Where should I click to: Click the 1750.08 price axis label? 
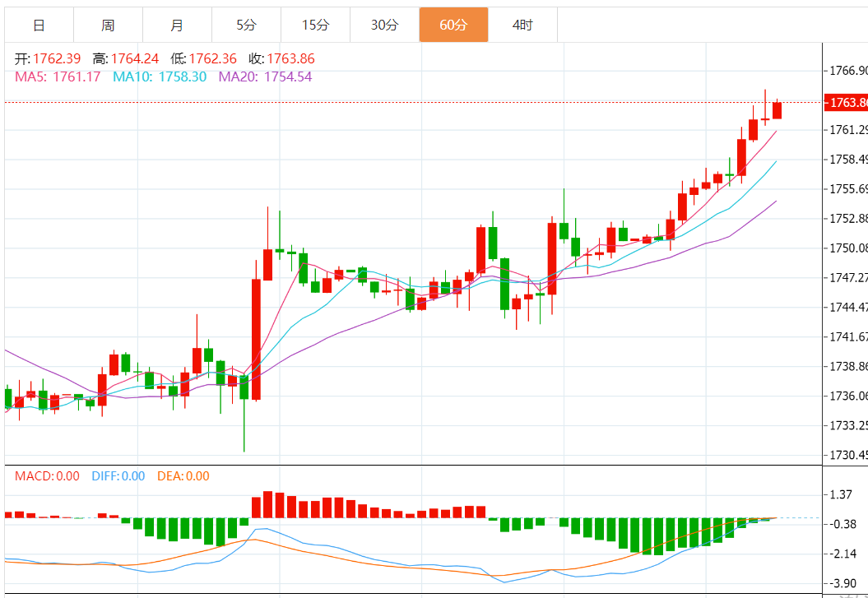point(848,248)
